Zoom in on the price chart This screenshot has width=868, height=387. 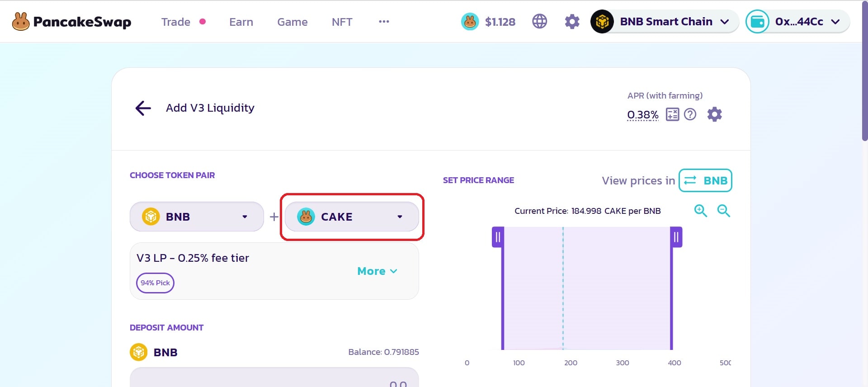point(700,210)
